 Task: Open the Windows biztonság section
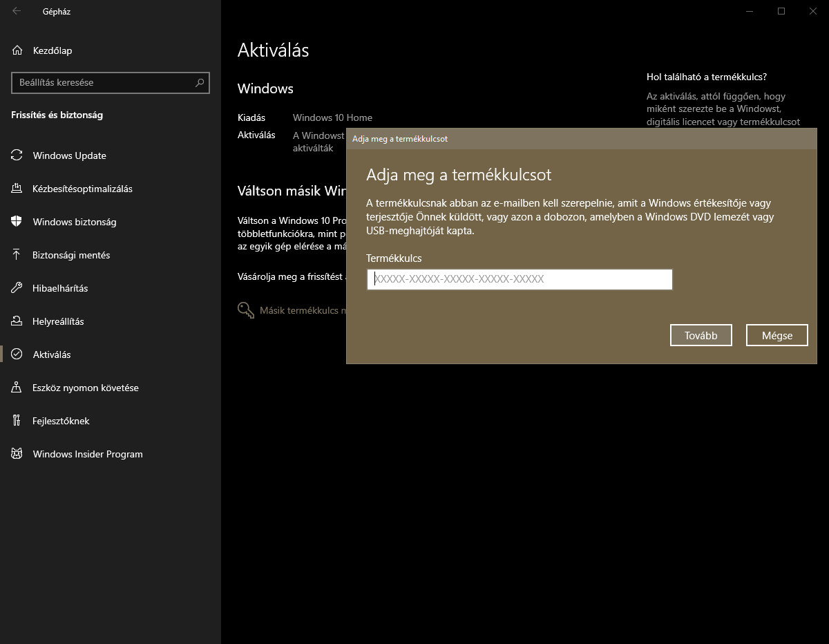(111, 222)
